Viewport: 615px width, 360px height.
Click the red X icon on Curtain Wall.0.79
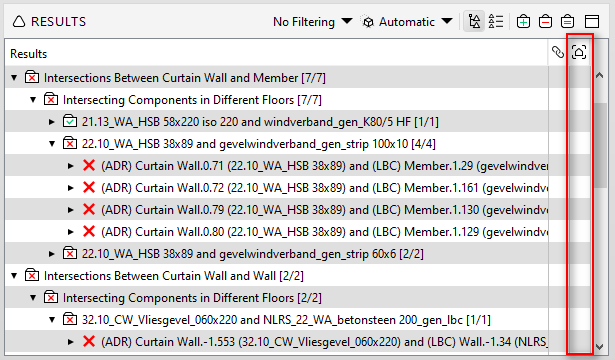pos(89,209)
